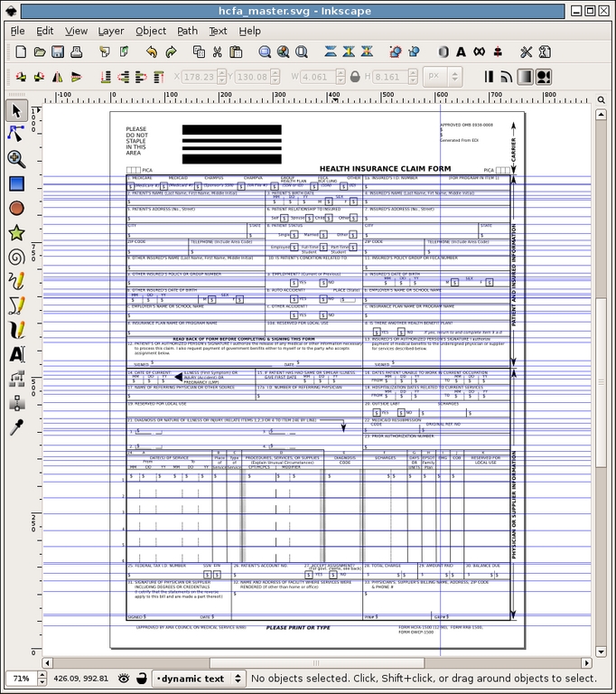Click the Undo arrow icon
The image size is (616, 694).
pos(150,52)
